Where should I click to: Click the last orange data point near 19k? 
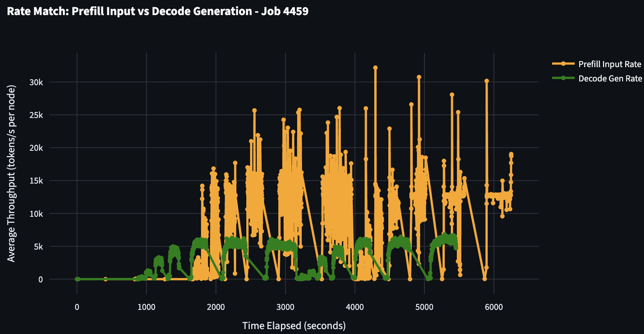tap(511, 154)
